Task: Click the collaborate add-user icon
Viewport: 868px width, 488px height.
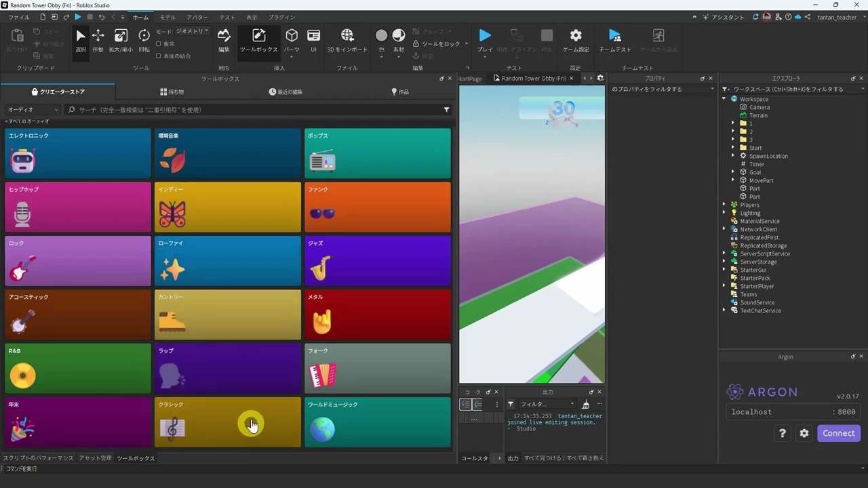Action: pyautogui.click(x=778, y=17)
